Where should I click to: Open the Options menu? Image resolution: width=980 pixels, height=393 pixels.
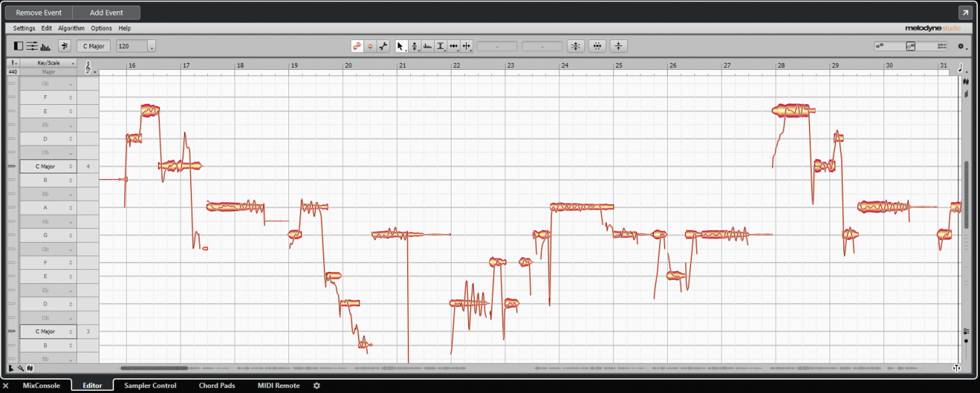tap(101, 28)
